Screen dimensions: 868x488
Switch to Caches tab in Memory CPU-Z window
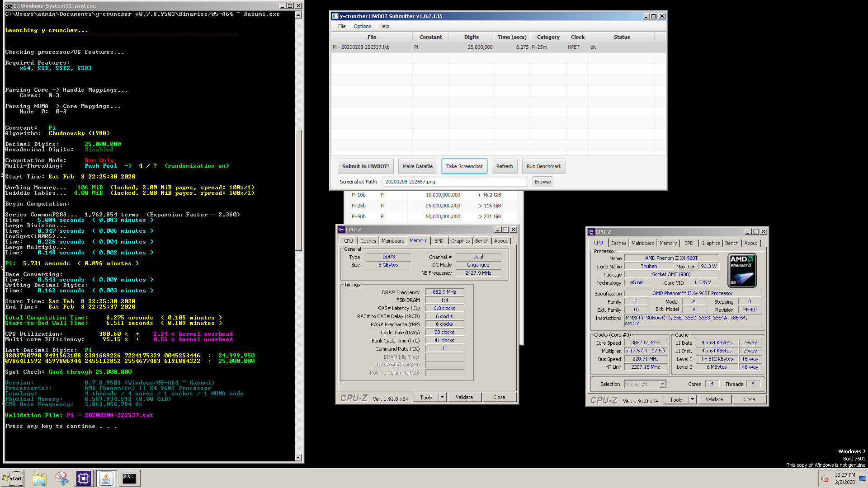click(368, 241)
